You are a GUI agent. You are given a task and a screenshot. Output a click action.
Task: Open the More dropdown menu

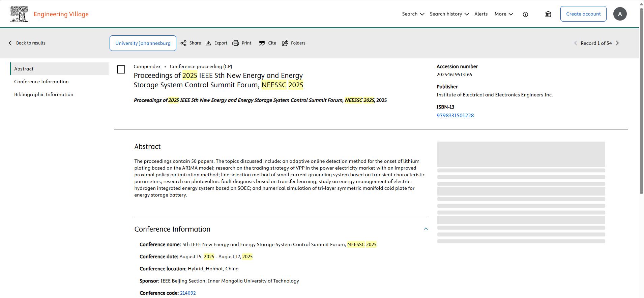[504, 14]
